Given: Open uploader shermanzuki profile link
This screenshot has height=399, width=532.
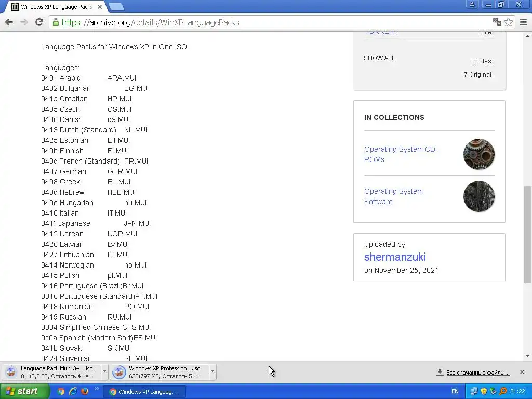Looking at the screenshot, I should (x=395, y=257).
